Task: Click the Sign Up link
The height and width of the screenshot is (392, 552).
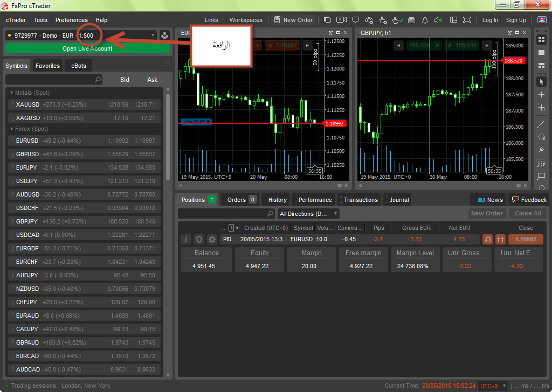Action: click(x=516, y=20)
